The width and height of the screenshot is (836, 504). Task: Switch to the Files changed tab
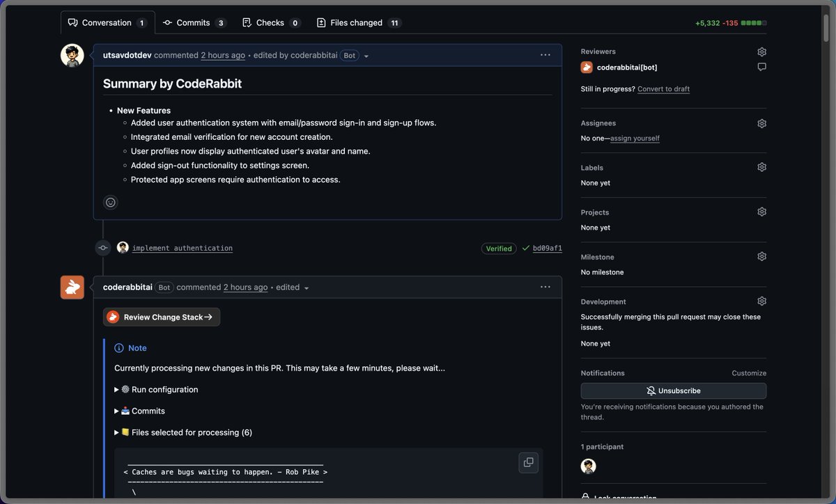coord(359,23)
